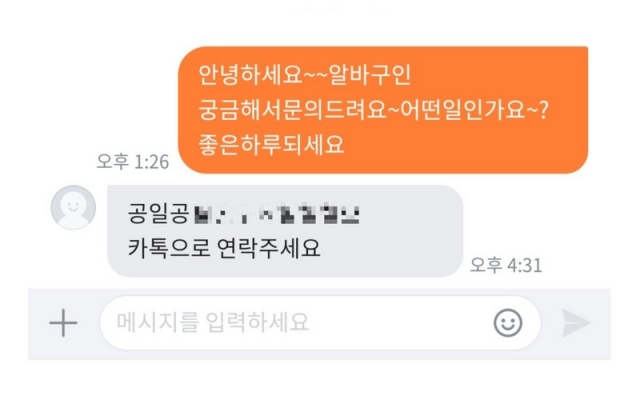Open the sender's default profile avatar
Image resolution: width=640 pixels, height=400 pixels.
[x=73, y=207]
